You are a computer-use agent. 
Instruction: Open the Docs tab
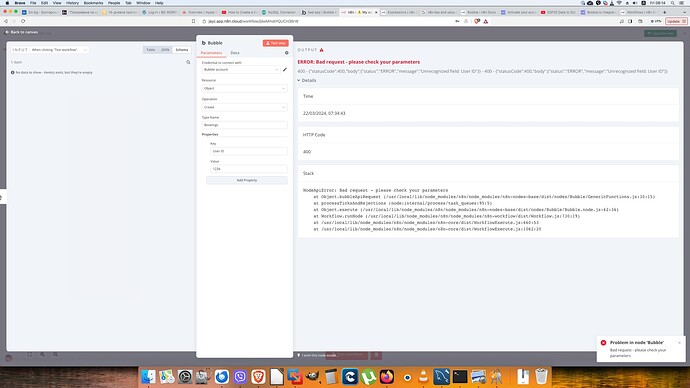[x=235, y=53]
